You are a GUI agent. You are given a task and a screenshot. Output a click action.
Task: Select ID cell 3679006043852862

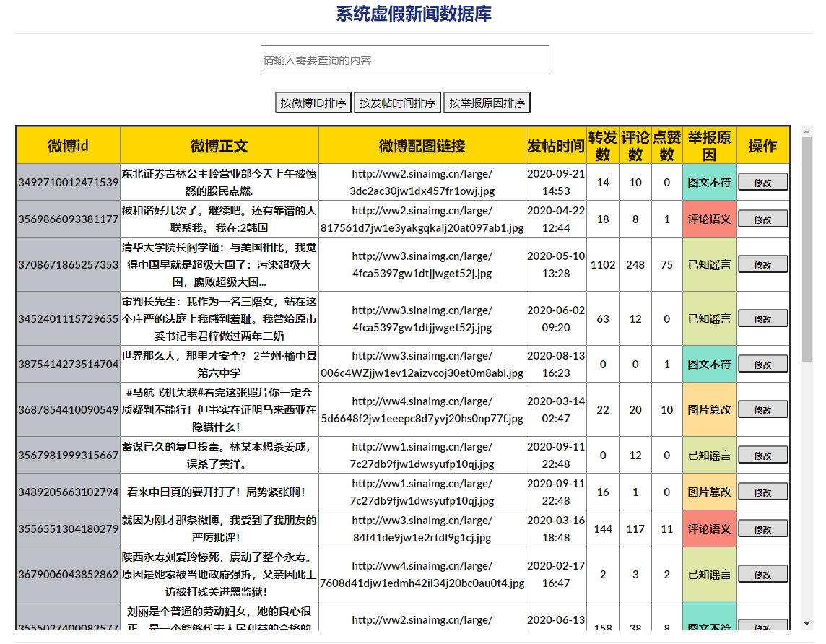pos(69,574)
